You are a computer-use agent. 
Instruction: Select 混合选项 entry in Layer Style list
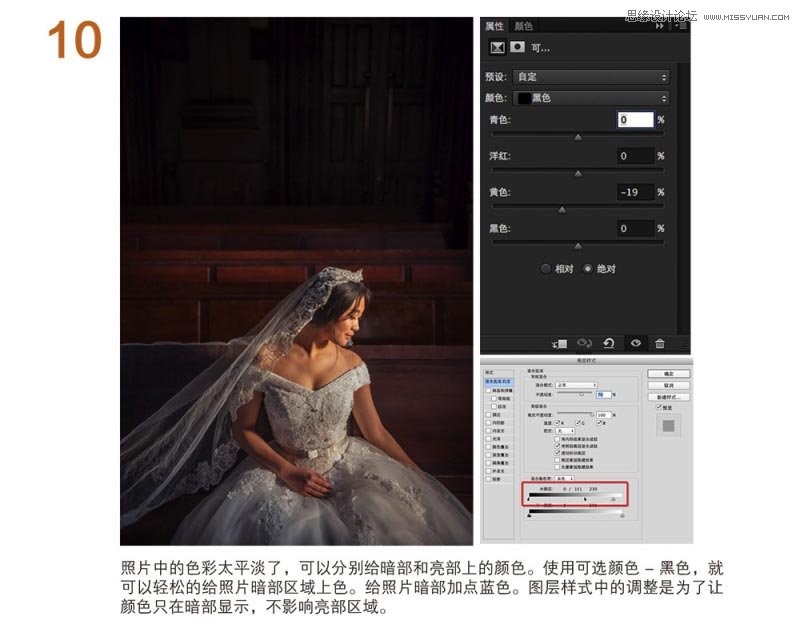(498, 381)
